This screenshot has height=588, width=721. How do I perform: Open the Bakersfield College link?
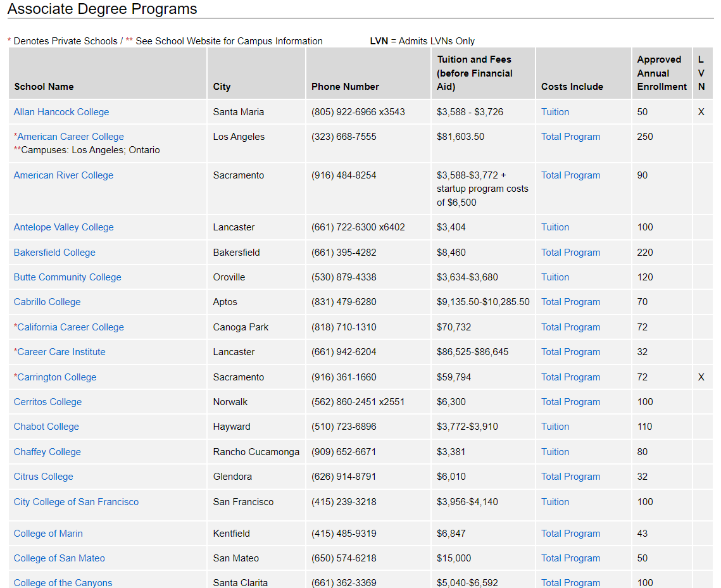[x=54, y=253]
